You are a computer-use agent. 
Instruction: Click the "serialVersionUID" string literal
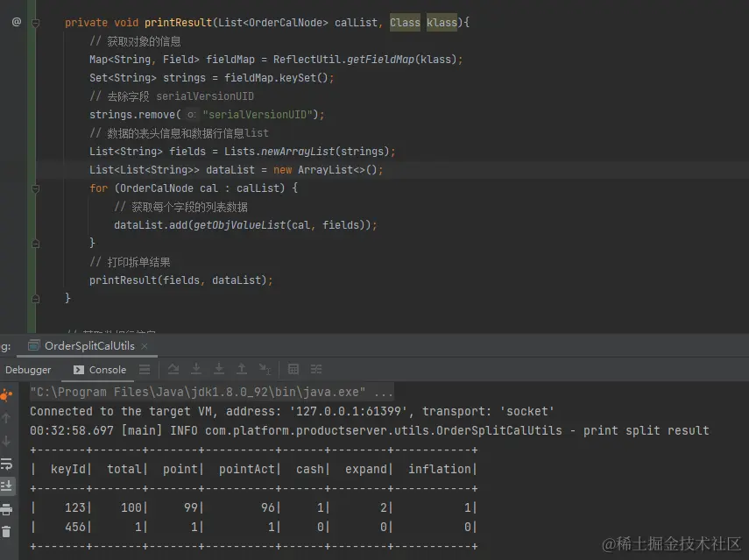[258, 115]
